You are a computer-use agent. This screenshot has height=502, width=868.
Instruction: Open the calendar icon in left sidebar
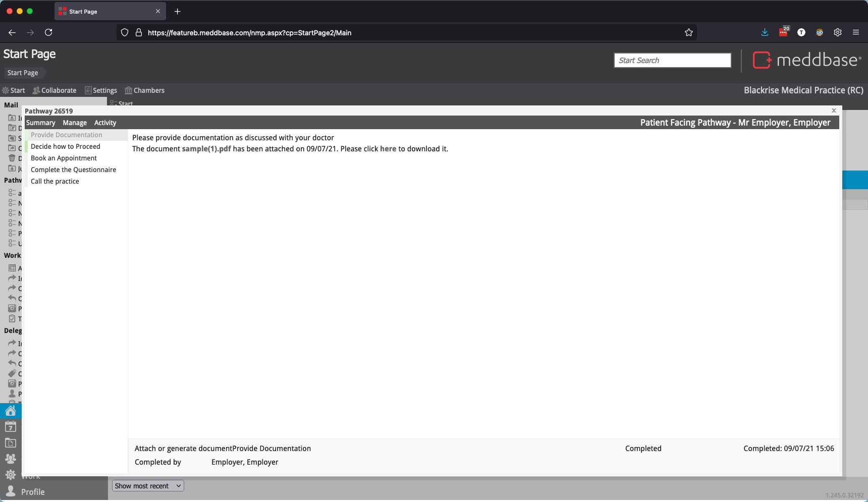[x=11, y=427]
